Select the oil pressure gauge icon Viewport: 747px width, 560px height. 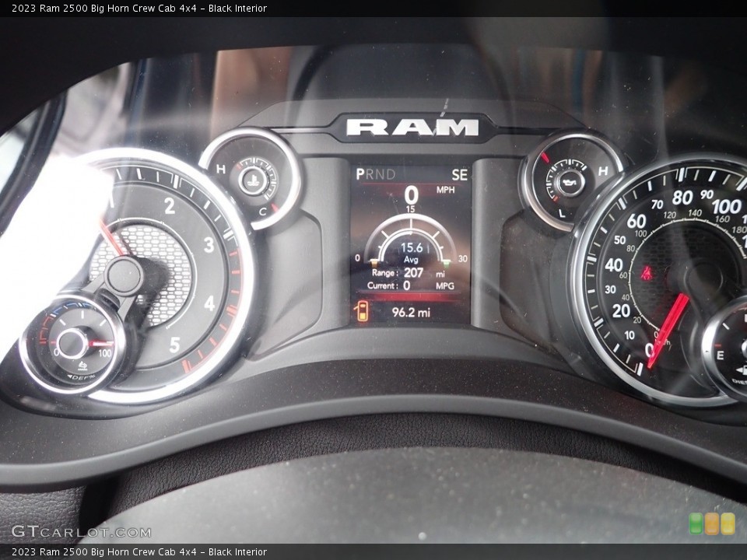tap(568, 182)
